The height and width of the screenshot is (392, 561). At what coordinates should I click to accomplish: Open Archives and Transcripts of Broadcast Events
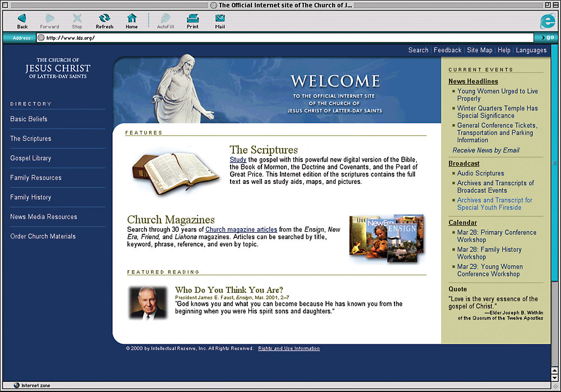pos(495,187)
